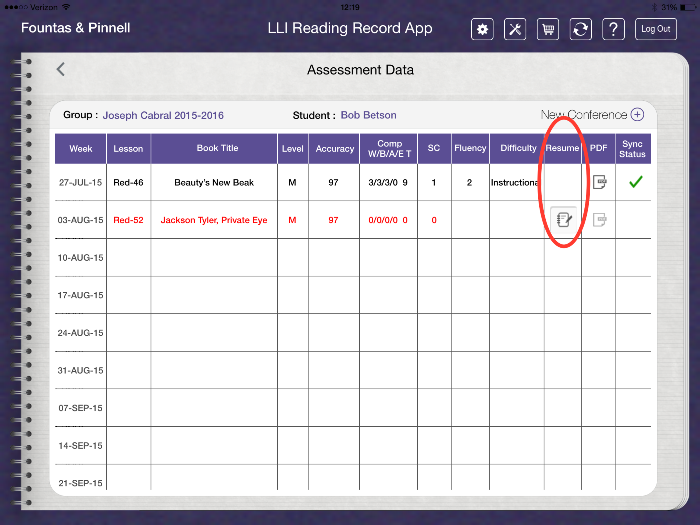Select the Beauty's New Beak book title
The image size is (700, 525).
(217, 183)
